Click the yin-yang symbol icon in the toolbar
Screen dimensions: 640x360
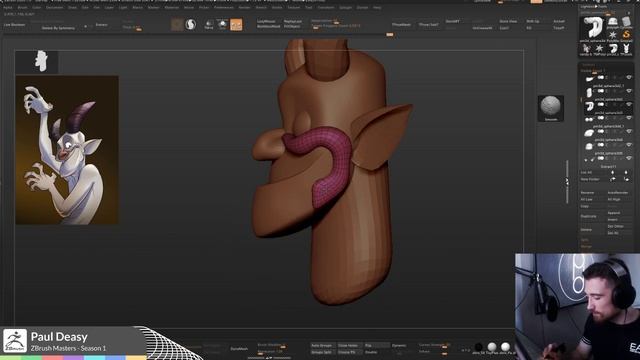pyautogui.click(x=191, y=24)
